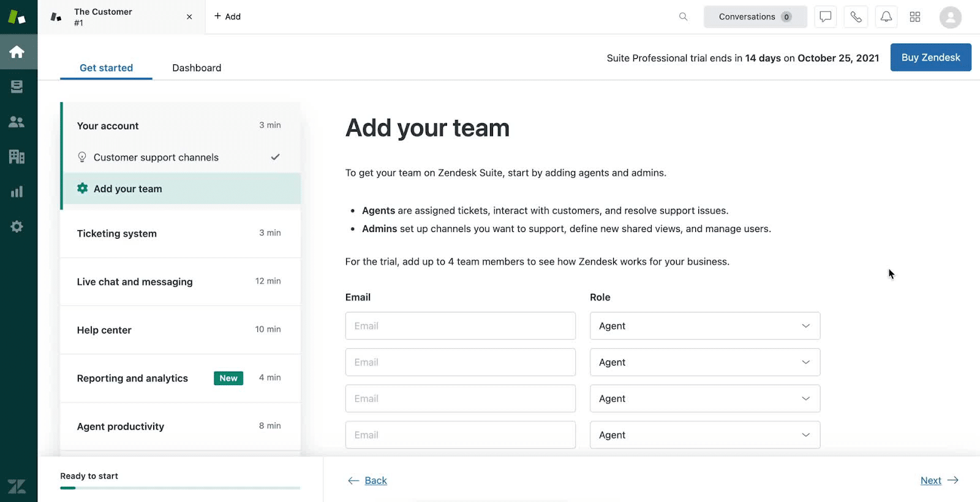Select the Get started tab

[106, 68]
